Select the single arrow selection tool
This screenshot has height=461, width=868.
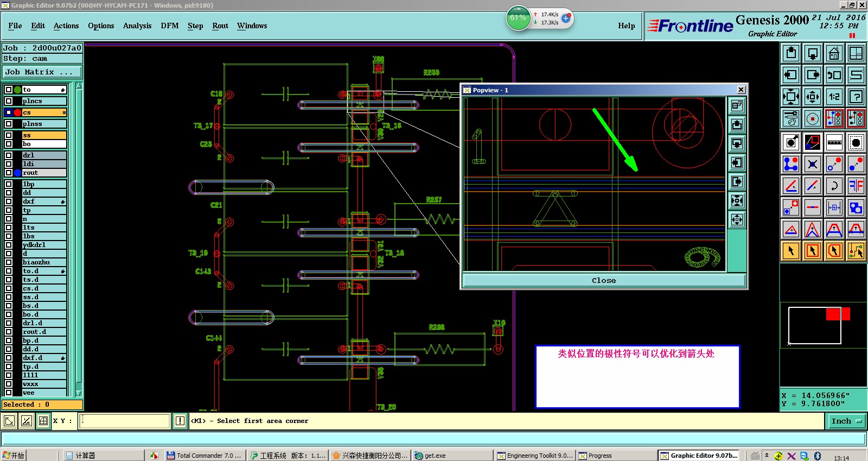pos(791,251)
